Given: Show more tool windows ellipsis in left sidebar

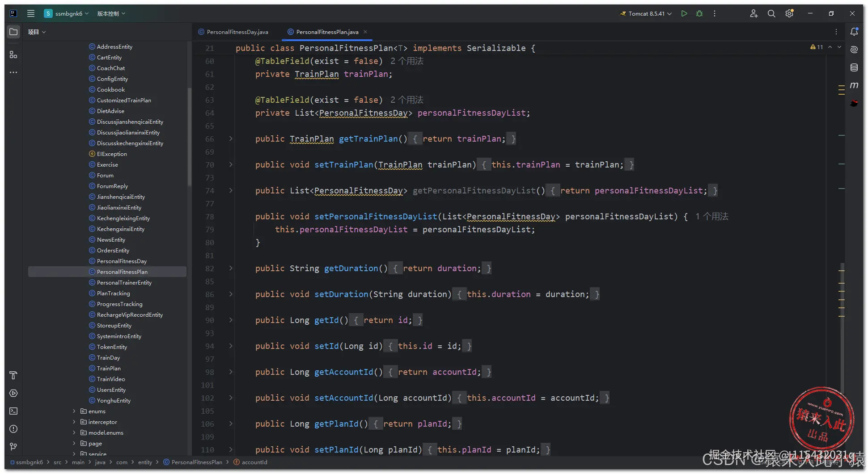Looking at the screenshot, I should click(13, 72).
